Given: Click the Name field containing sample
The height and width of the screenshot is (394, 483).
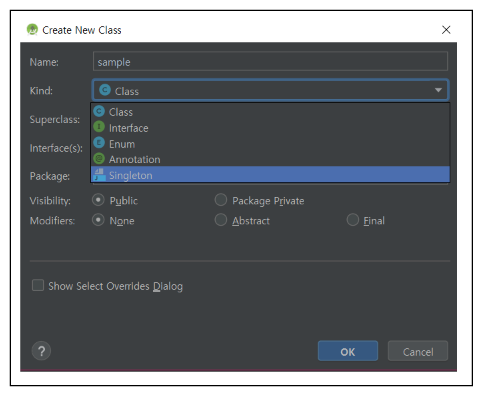Looking at the screenshot, I should point(270,61).
